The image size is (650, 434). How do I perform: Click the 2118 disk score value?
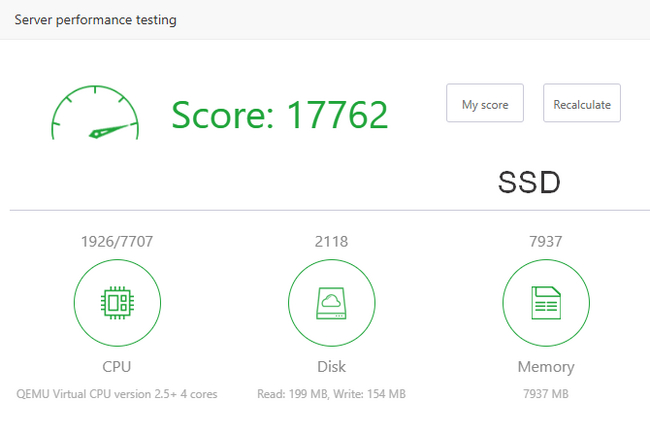pyautogui.click(x=331, y=241)
